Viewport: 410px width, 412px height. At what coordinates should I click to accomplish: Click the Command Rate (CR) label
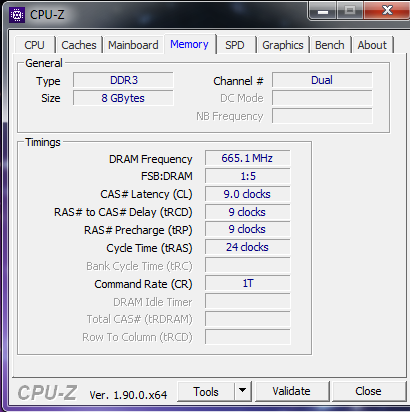[143, 284]
